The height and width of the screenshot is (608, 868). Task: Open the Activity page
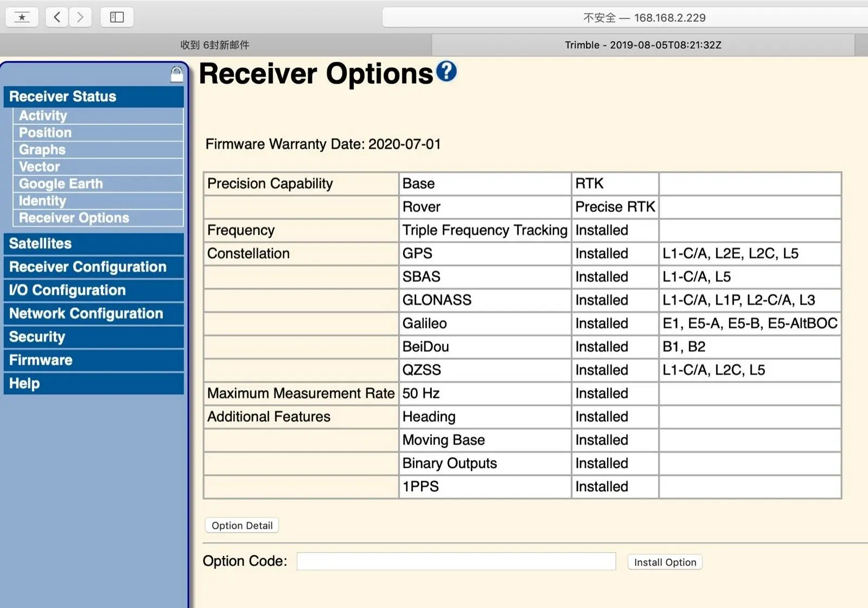click(98, 116)
